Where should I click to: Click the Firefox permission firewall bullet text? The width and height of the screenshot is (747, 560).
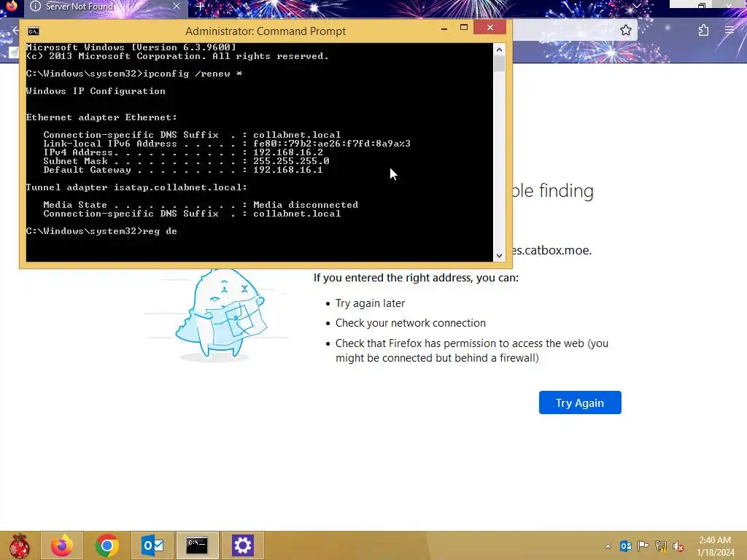(x=472, y=351)
